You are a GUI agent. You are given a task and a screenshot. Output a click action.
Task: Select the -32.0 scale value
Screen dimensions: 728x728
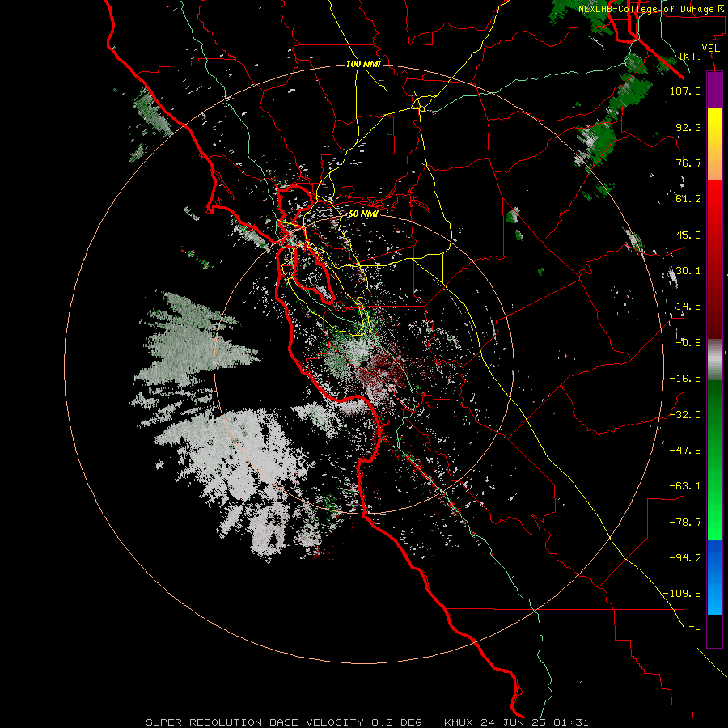[685, 415]
